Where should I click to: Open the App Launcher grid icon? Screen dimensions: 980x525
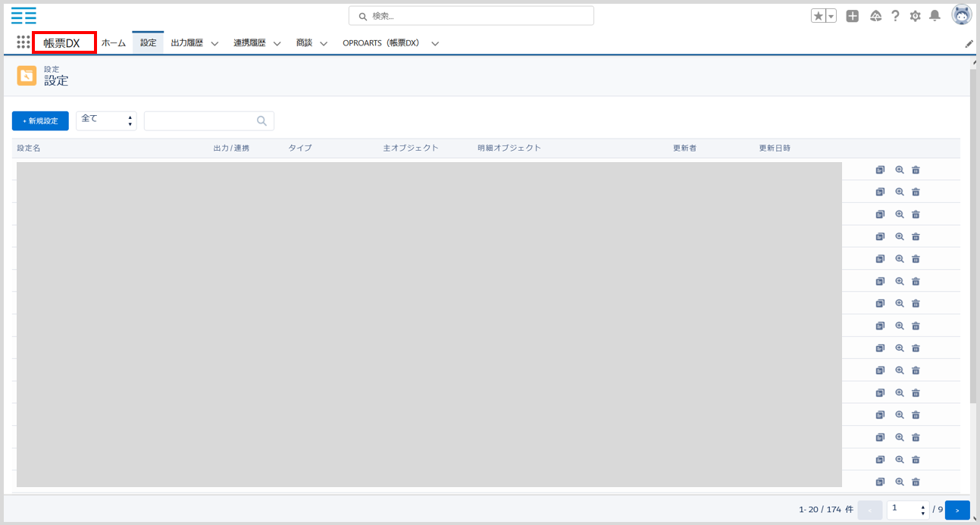23,42
